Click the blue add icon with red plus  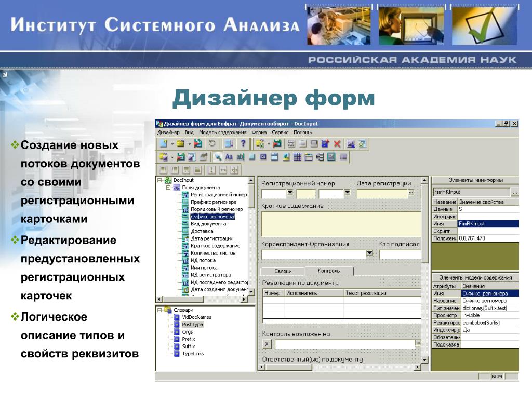[x=325, y=143]
